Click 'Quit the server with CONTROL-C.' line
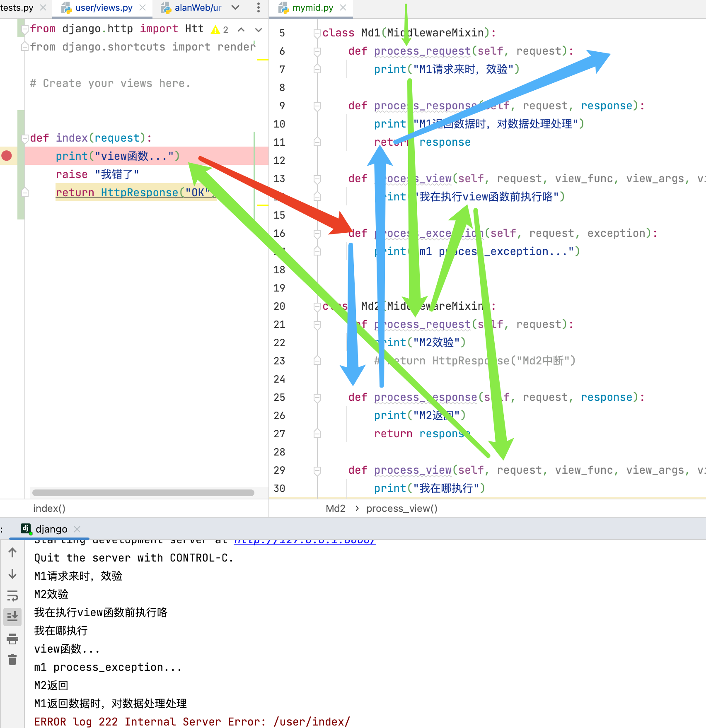This screenshot has height=728, width=706. point(134,558)
